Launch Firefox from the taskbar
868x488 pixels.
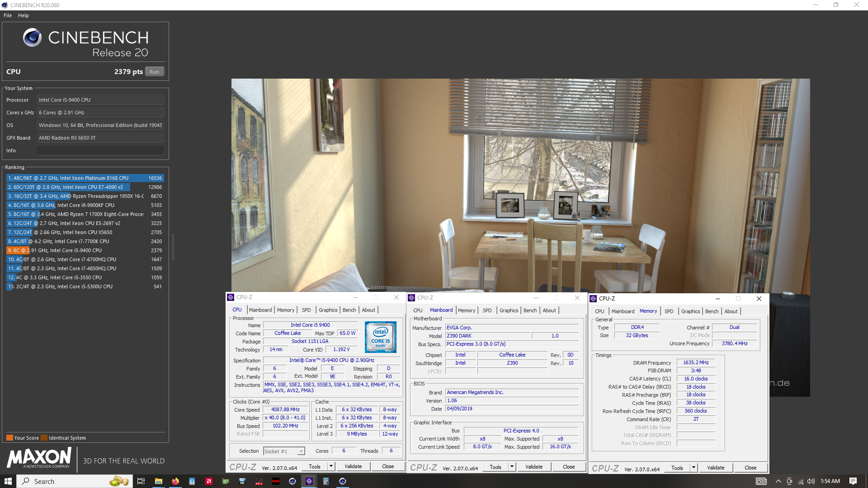[x=175, y=481]
